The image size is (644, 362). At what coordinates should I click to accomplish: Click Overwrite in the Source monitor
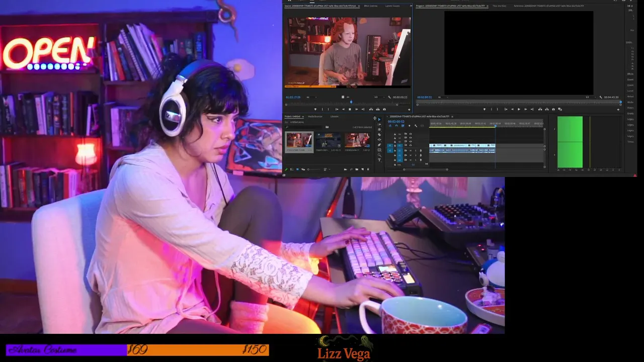click(378, 109)
